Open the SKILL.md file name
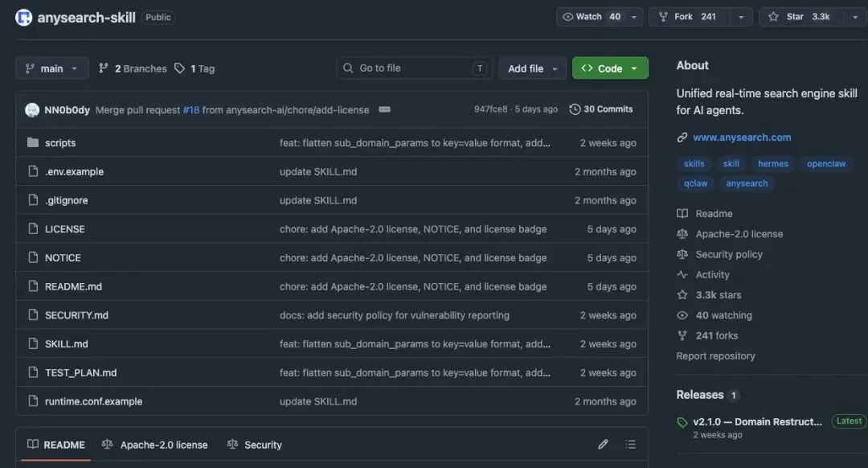 67,344
